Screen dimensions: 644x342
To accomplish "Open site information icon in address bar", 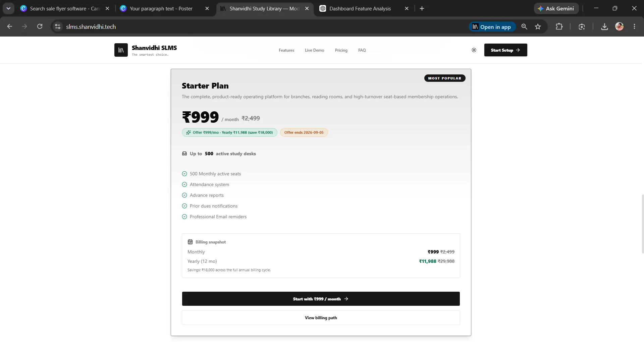I will 58,26.
